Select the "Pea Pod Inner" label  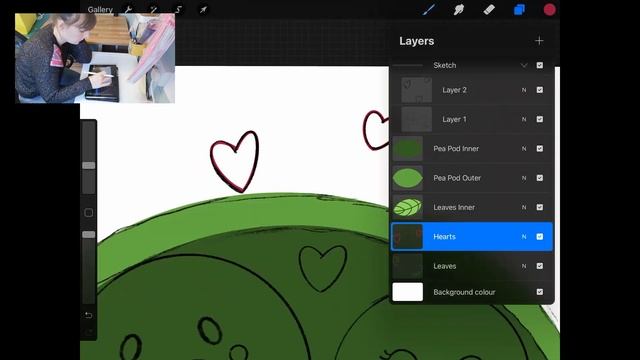(456, 149)
